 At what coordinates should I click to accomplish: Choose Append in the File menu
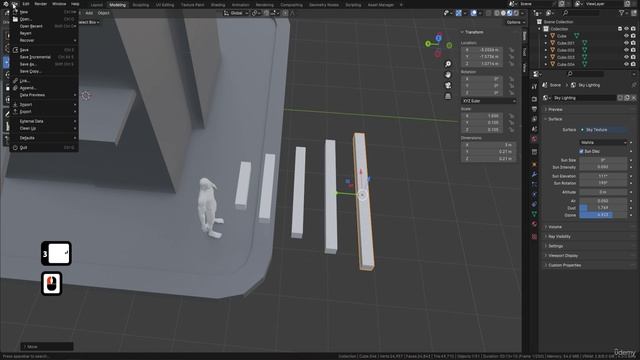(43, 88)
